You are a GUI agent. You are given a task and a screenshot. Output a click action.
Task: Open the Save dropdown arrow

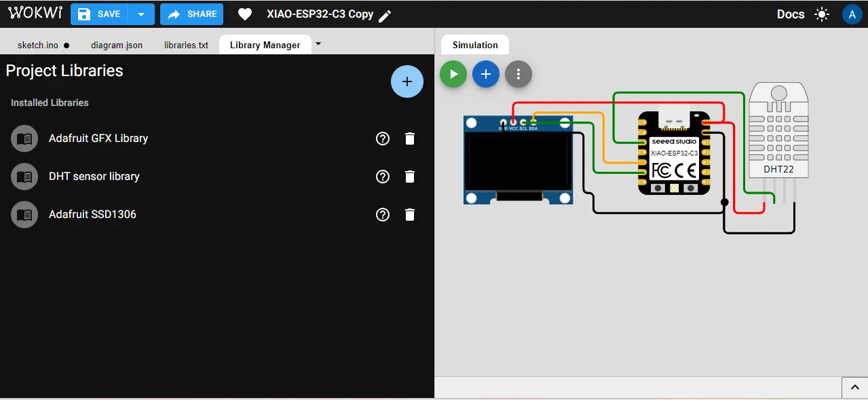point(142,14)
